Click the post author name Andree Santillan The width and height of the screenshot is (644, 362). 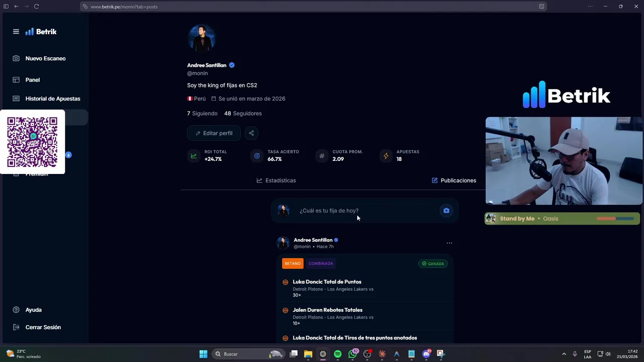[x=313, y=240]
